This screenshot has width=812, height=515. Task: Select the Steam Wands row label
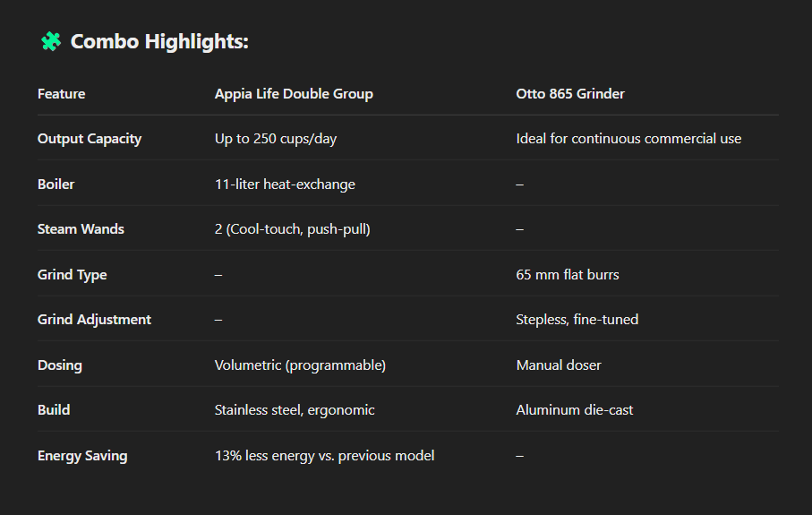pyautogui.click(x=81, y=229)
